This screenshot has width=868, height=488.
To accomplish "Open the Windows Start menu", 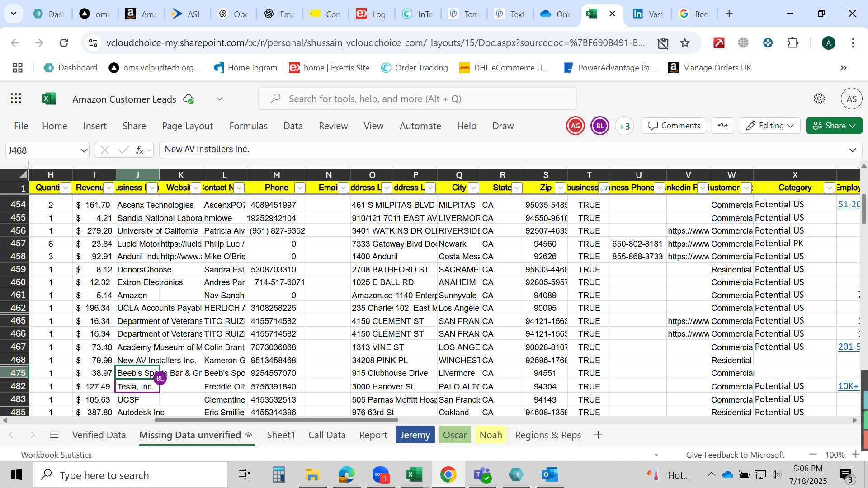I will [16, 475].
